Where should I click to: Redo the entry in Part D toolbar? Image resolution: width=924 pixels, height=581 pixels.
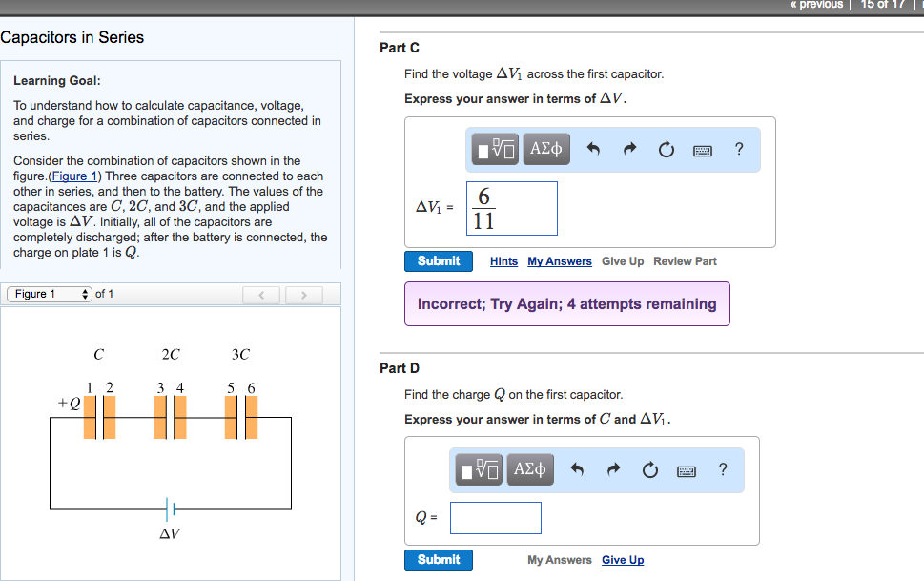615,468
